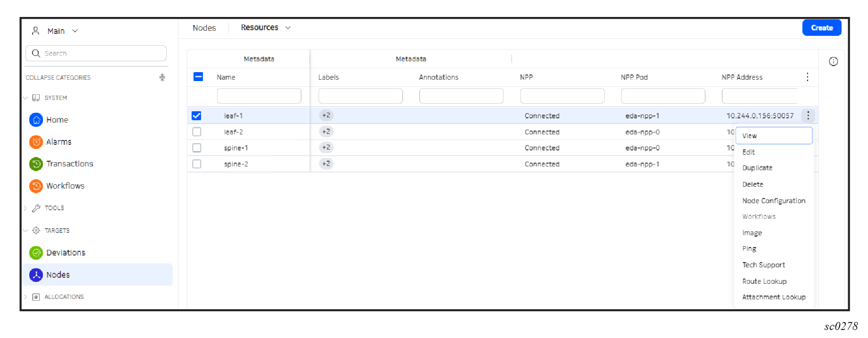The width and height of the screenshot is (868, 338).
Task: Click the user profile icon beside Main
Action: pyautogui.click(x=35, y=31)
